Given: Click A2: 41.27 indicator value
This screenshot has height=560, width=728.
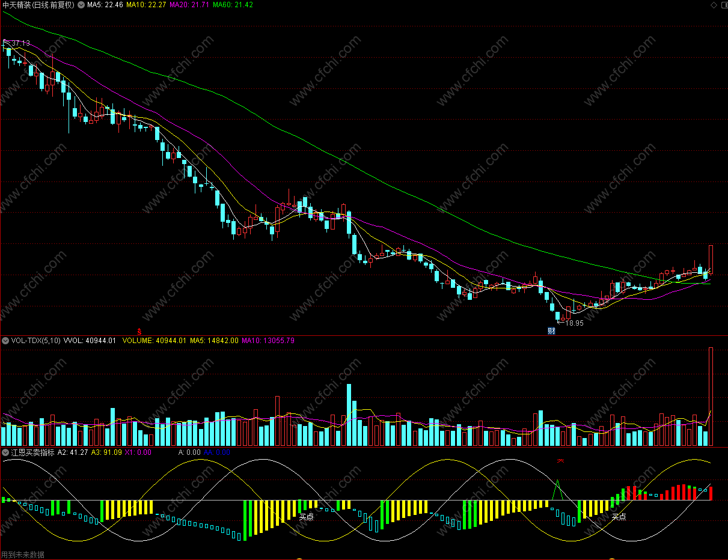Looking at the screenshot, I should click(x=73, y=452).
